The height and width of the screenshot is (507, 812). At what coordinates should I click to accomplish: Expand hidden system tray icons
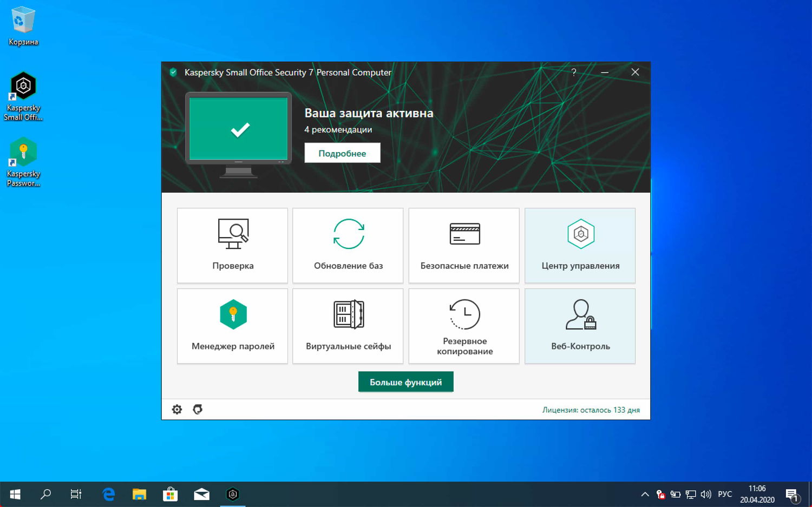pos(645,494)
